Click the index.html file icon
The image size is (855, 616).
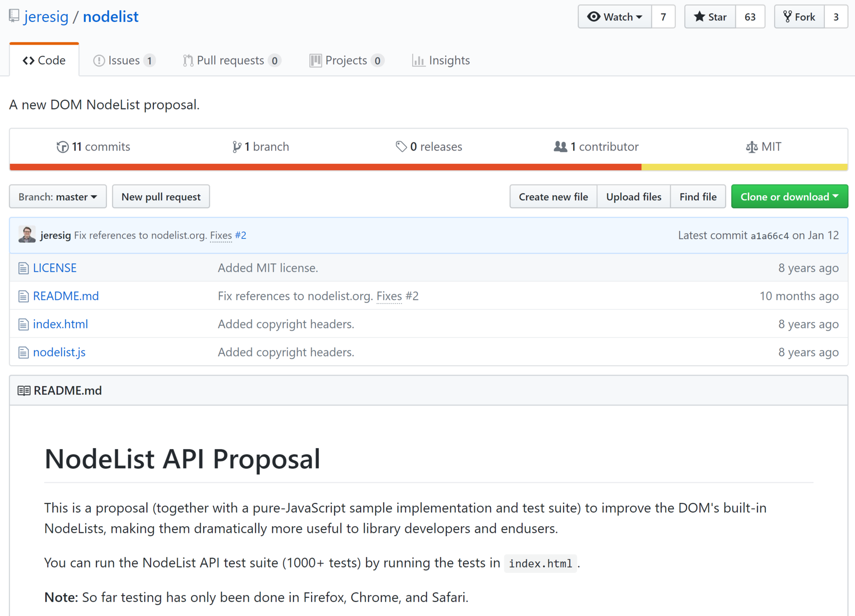coord(23,324)
